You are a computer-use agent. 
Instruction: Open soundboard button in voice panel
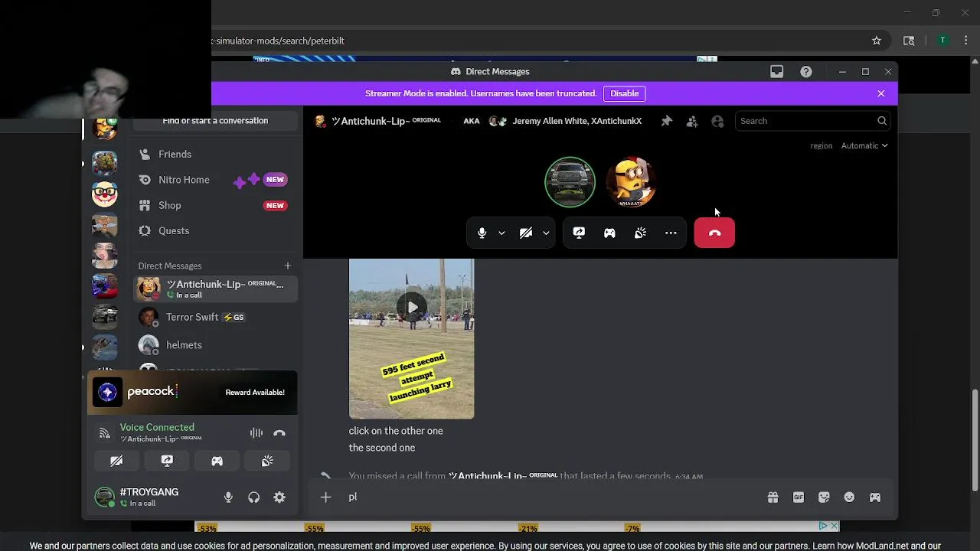[x=267, y=461]
